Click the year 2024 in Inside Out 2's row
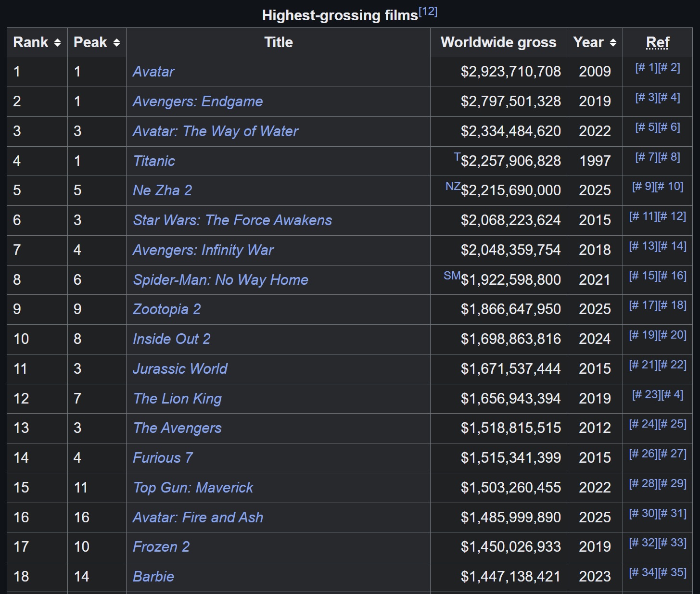The height and width of the screenshot is (594, 700). coord(595,339)
